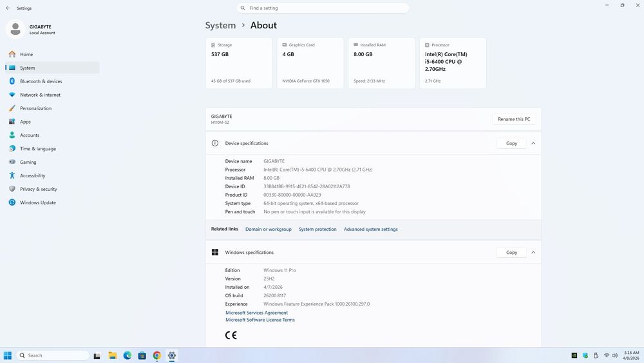The height and width of the screenshot is (363, 644).
Task: Select System in the sidebar
Action: pos(52,68)
